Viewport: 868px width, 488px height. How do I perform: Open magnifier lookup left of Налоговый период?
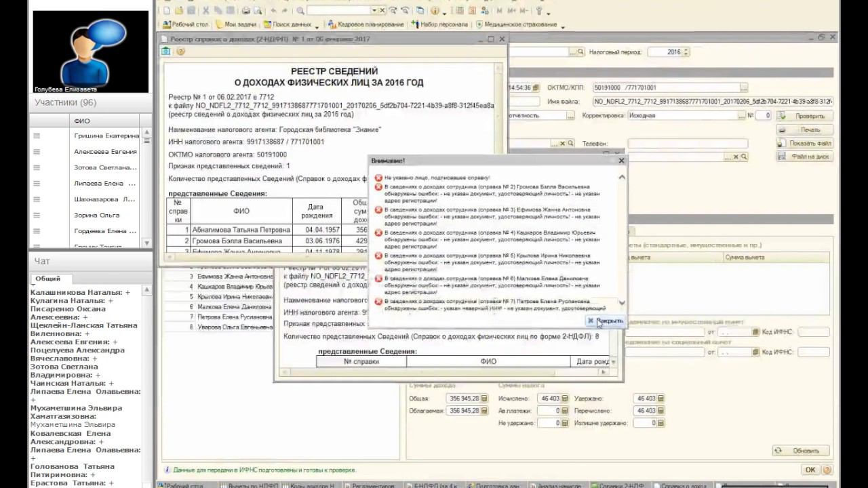pyautogui.click(x=580, y=52)
